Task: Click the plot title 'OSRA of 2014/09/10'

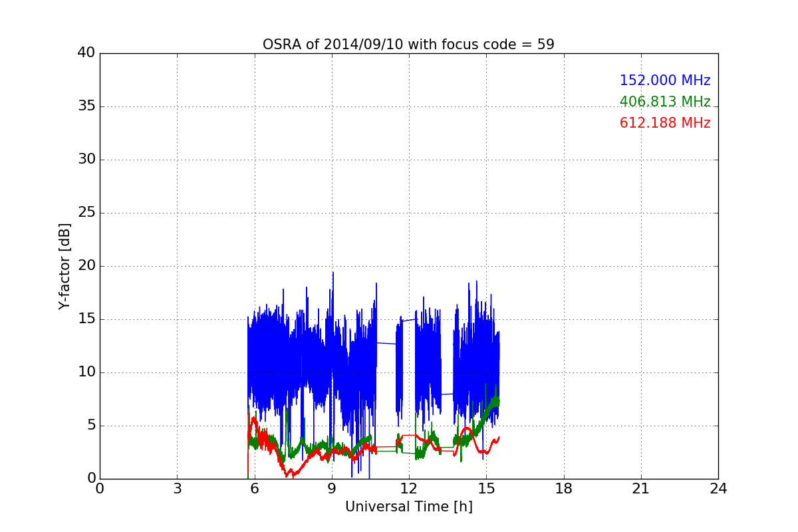Action: (408, 45)
